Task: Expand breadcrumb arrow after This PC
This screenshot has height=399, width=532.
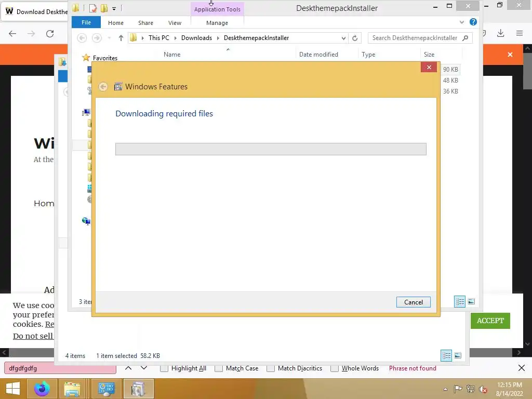Action: (176, 38)
